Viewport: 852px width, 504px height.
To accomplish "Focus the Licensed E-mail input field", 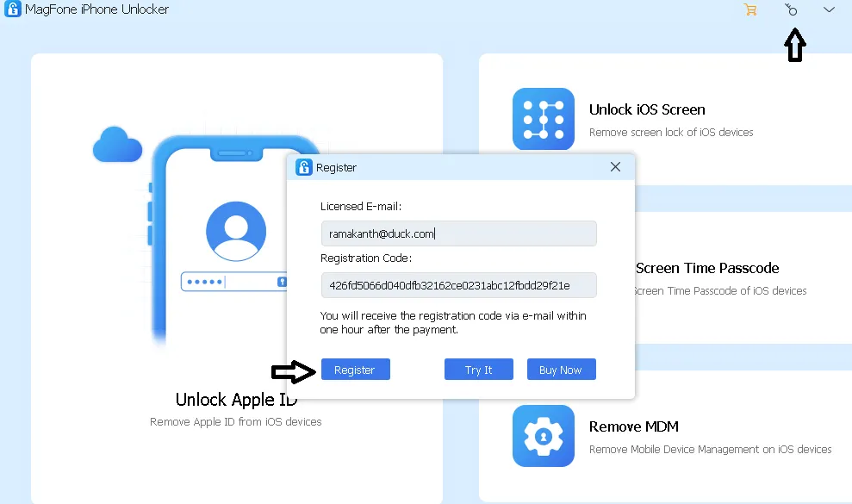I will pos(458,233).
